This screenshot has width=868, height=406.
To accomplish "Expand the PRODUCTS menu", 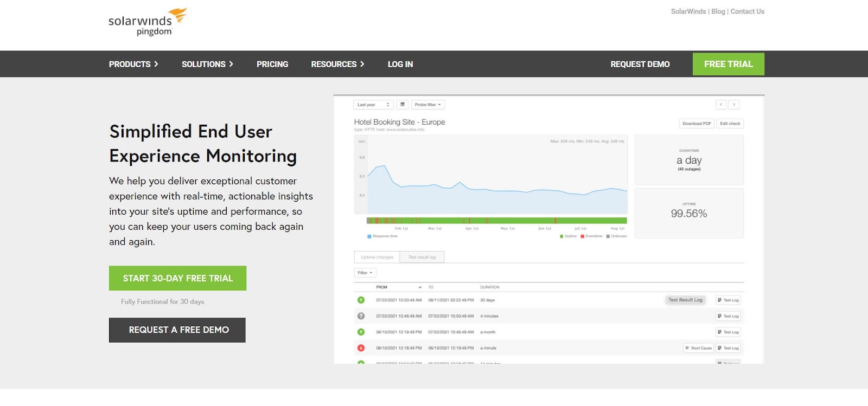I will point(133,64).
